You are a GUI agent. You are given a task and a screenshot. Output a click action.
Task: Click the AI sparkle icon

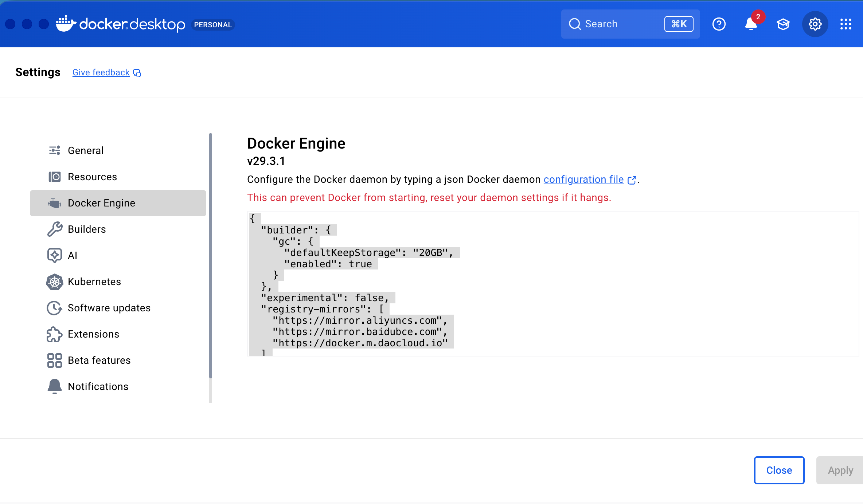(x=55, y=255)
